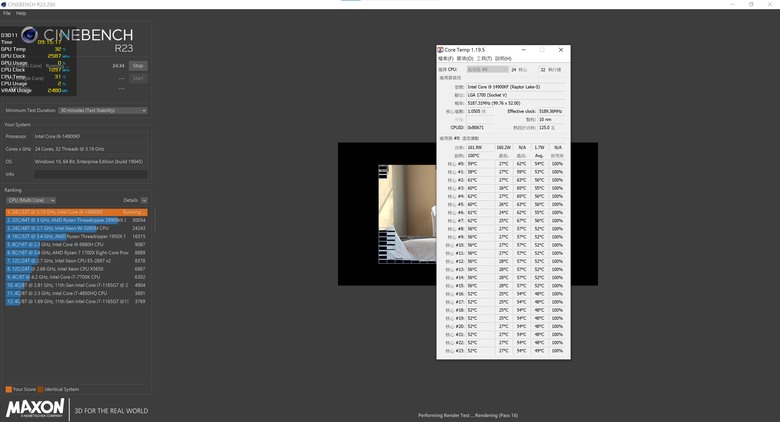Open the Minimum Test Duration dropdown
This screenshot has width=780, height=422.
(103, 110)
